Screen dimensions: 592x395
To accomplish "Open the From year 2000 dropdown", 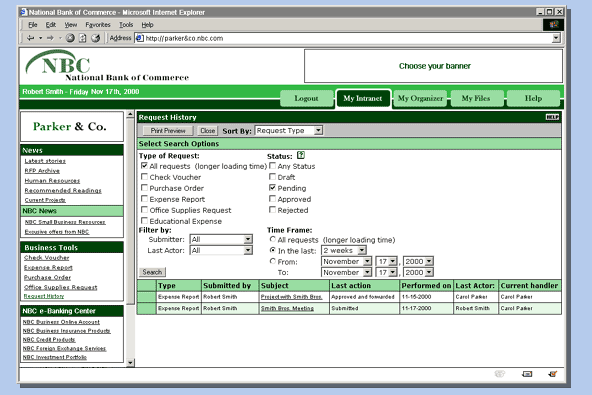I will pos(418,261).
